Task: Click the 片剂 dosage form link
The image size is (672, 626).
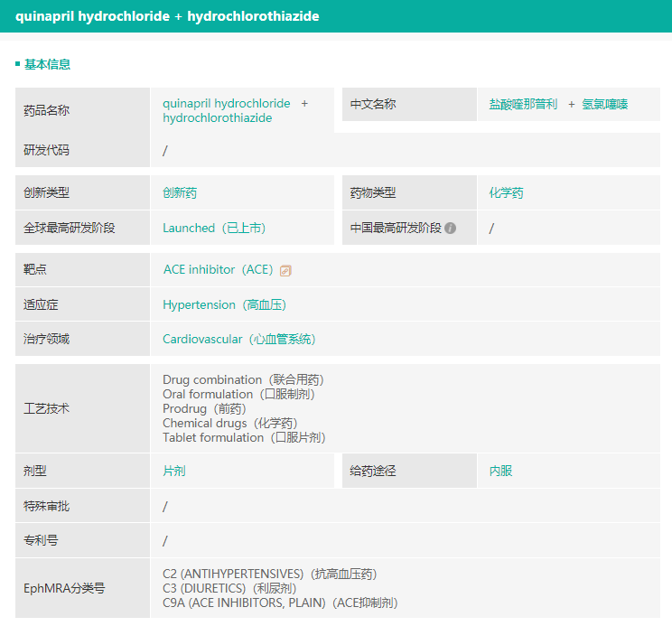Action: click(x=174, y=471)
